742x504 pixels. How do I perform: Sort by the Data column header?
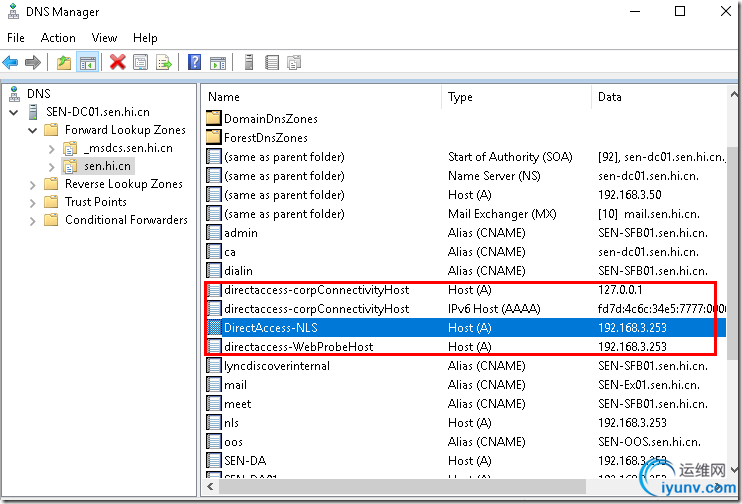click(660, 97)
